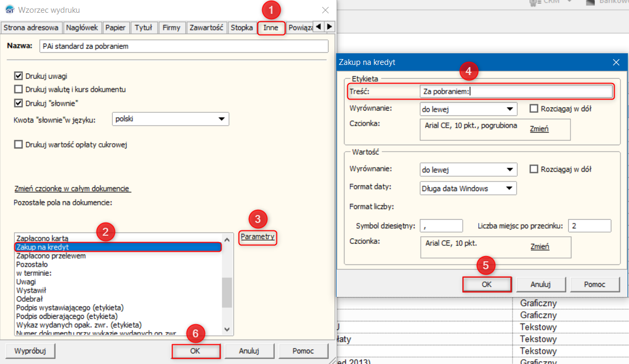Click Anuluj in Wzorzec wydruku dialog
Screen dimensions: 629x364
click(x=249, y=351)
